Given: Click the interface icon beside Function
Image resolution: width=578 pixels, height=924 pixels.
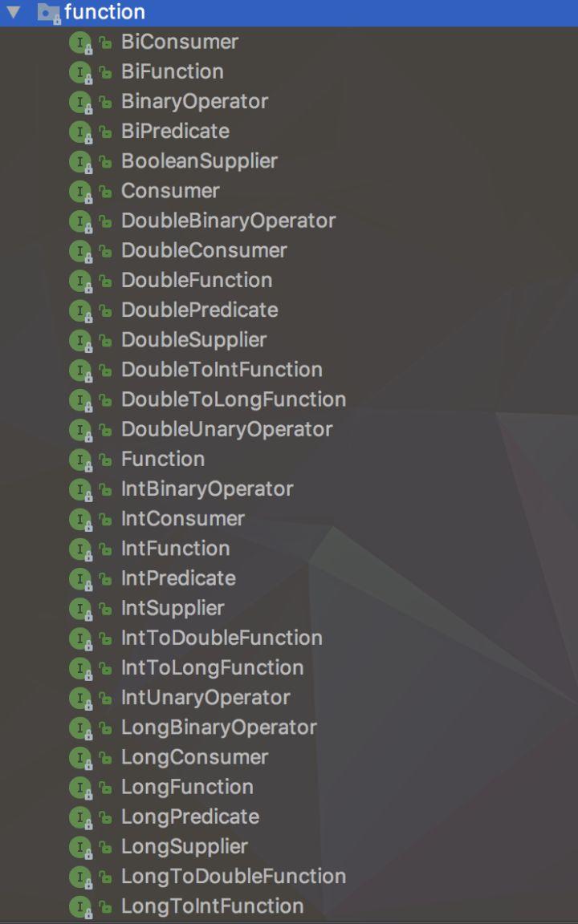Looking at the screenshot, I should (80, 459).
